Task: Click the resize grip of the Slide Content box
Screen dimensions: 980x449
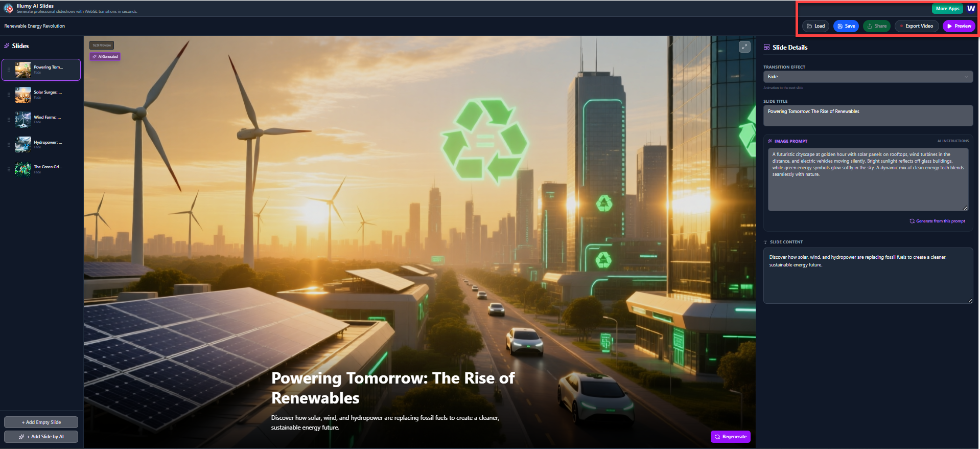Action: [970, 301]
